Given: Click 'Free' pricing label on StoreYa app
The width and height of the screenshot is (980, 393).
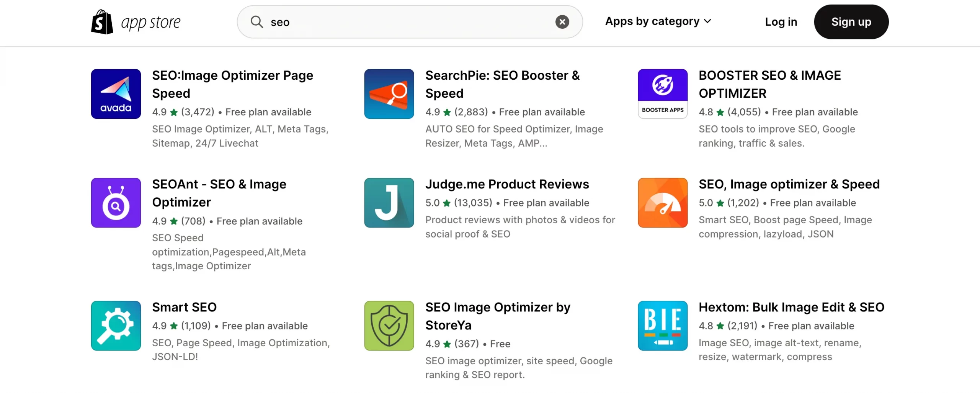Looking at the screenshot, I should click(x=500, y=344).
